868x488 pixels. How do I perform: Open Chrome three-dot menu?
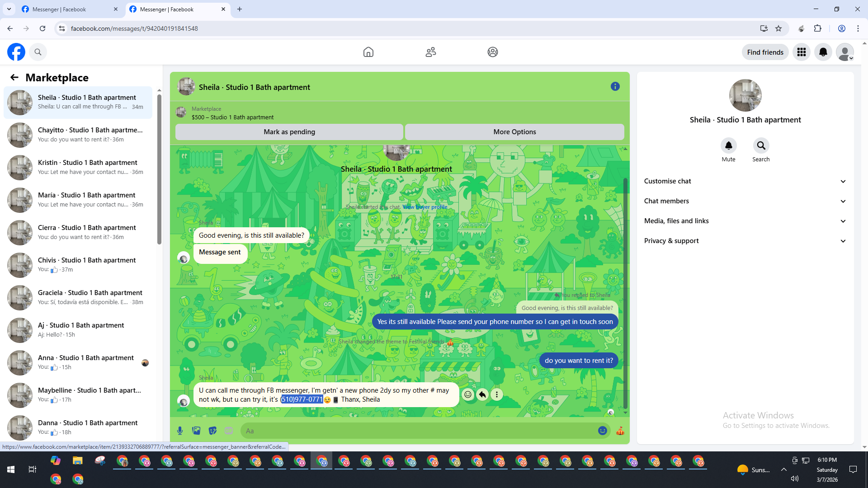click(x=858, y=28)
